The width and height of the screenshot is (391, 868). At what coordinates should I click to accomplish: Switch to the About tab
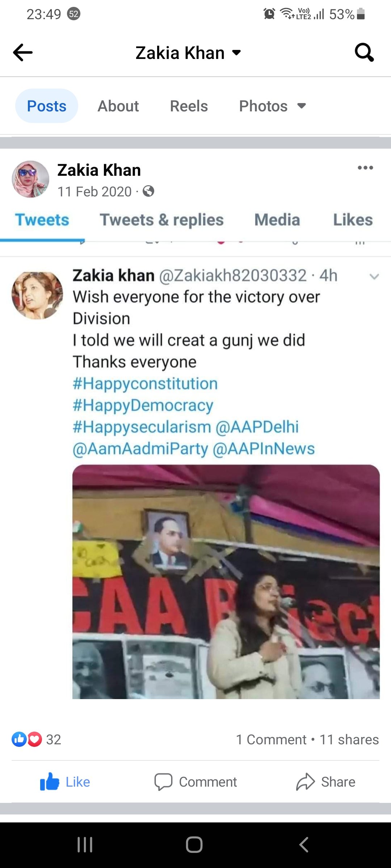coord(118,106)
